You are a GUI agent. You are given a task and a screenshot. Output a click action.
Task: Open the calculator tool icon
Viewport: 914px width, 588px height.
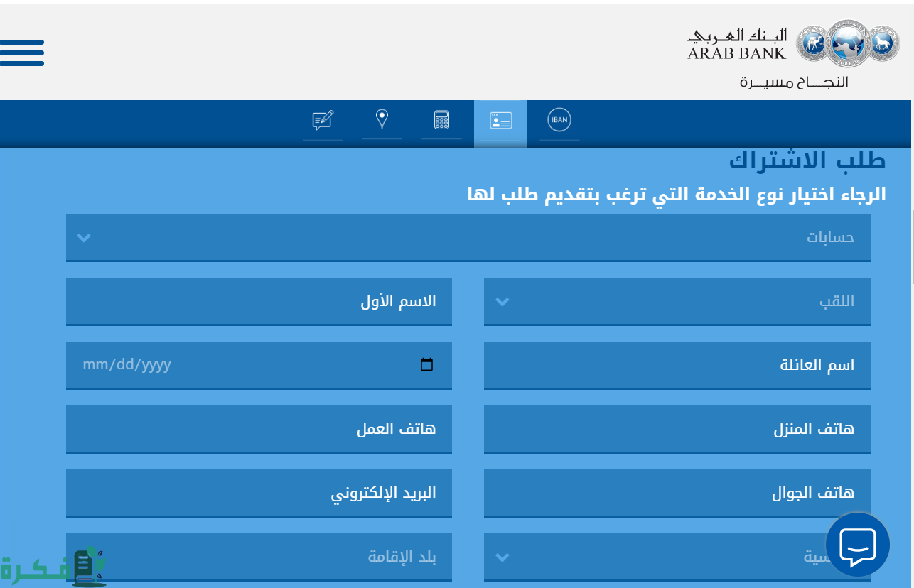tap(441, 120)
